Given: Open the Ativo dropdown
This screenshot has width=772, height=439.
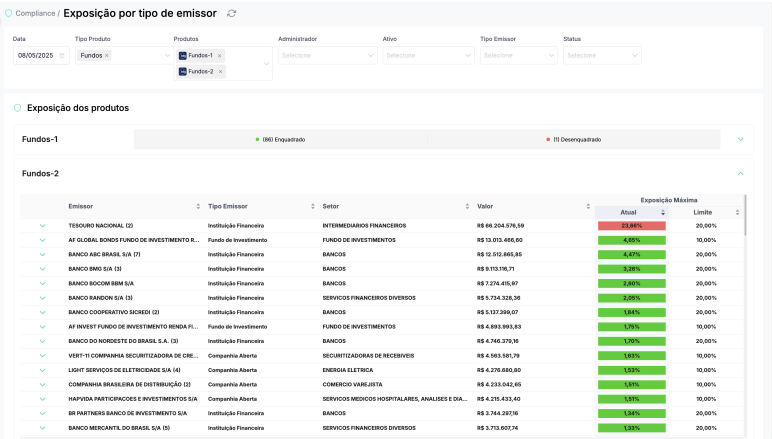Looking at the screenshot, I should pos(428,56).
